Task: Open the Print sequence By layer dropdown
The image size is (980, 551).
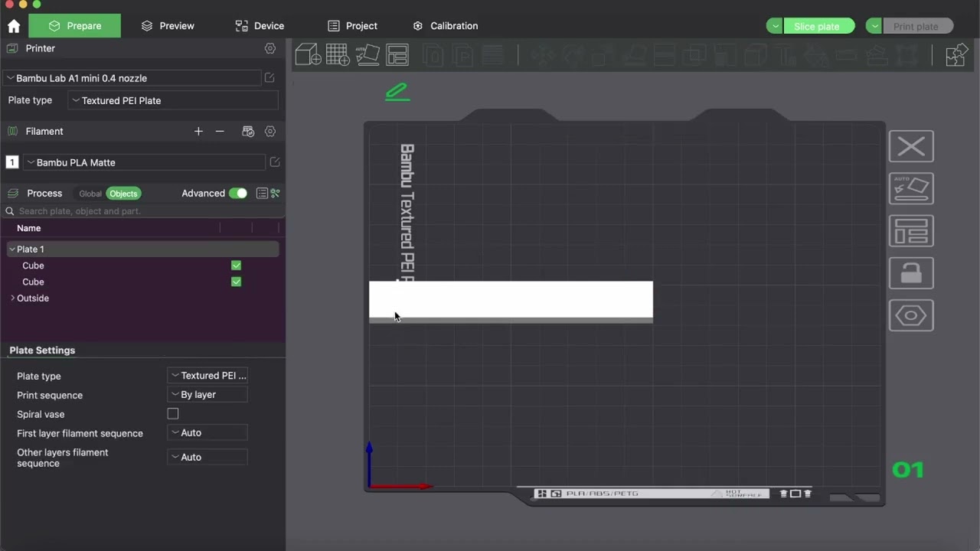Action: point(207,395)
